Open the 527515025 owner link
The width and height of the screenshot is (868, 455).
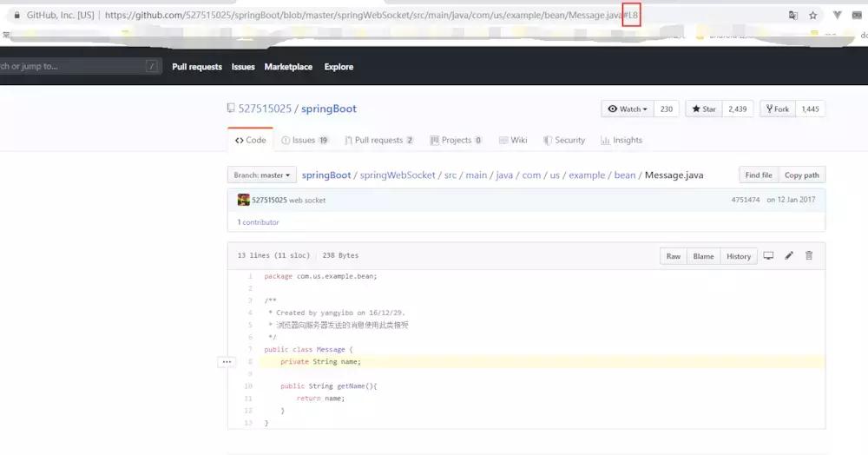point(265,109)
